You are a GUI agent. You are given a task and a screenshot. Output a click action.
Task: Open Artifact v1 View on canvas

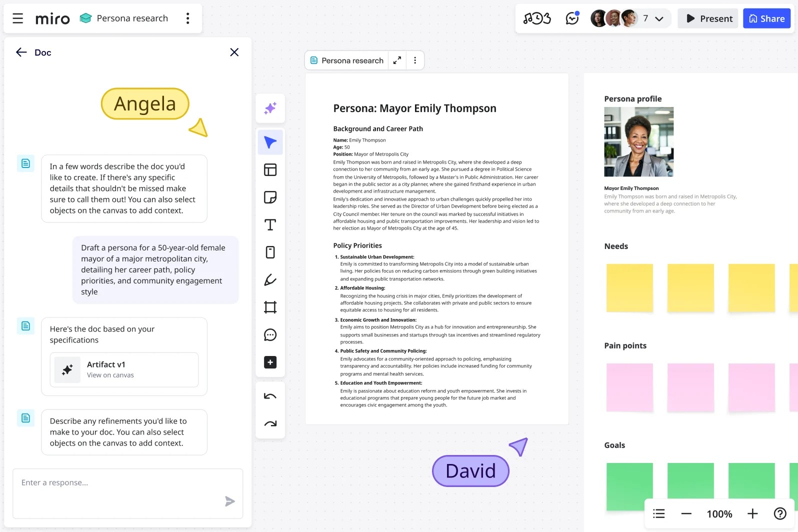pos(124,369)
